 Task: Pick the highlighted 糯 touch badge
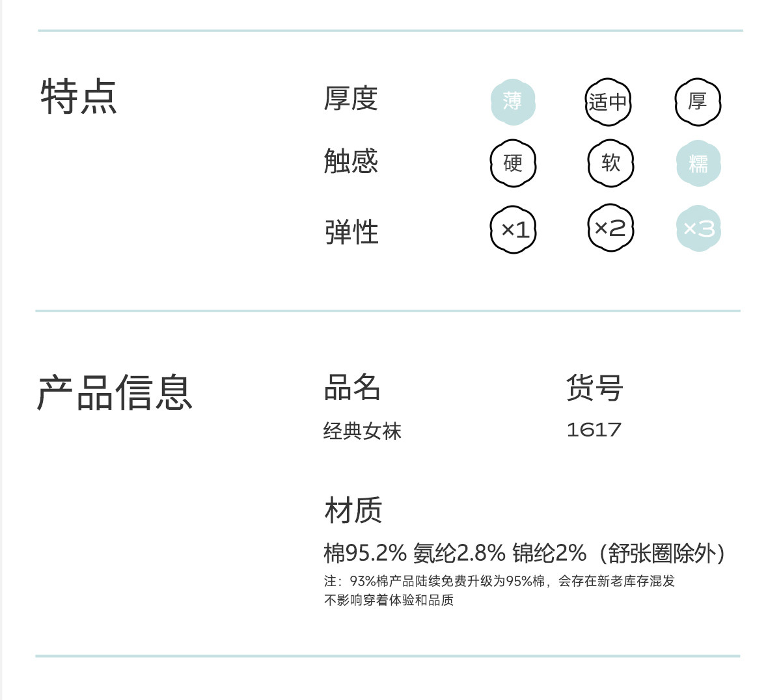pyautogui.click(x=698, y=163)
